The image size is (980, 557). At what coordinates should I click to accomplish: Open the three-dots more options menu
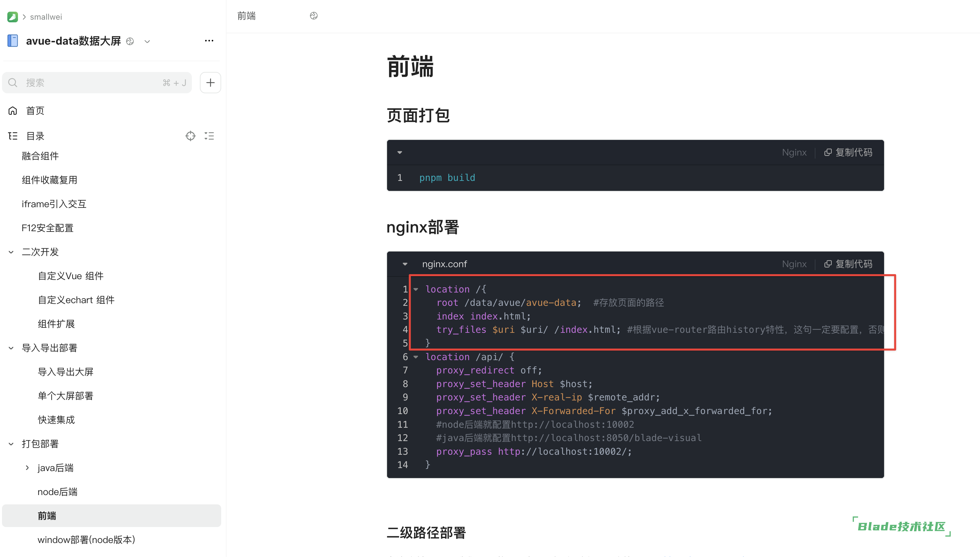(209, 41)
